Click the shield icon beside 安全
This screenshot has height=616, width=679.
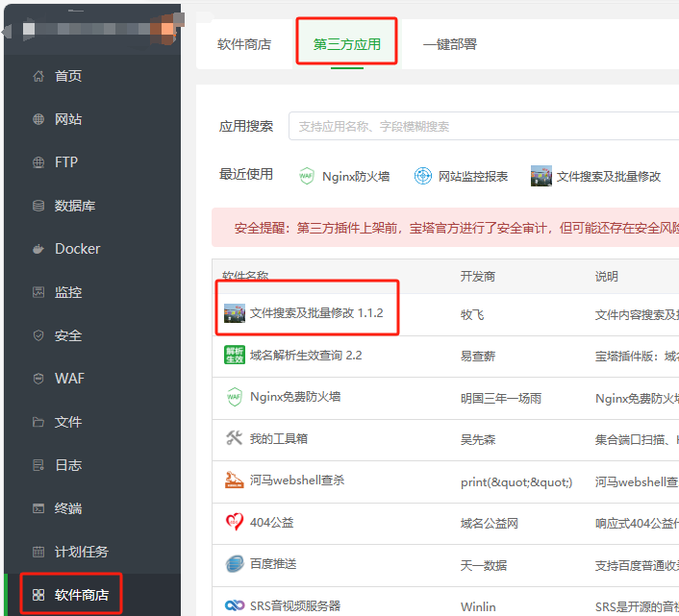click(38, 335)
